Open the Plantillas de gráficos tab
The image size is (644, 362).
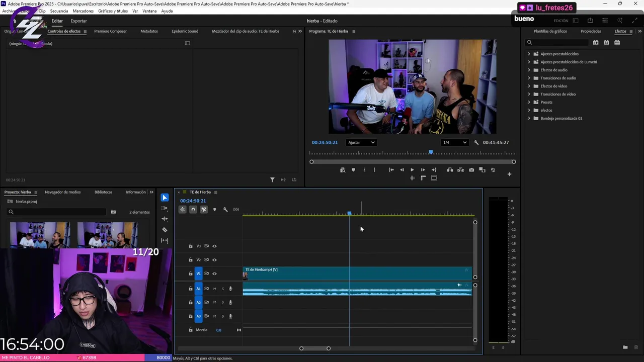(550, 31)
